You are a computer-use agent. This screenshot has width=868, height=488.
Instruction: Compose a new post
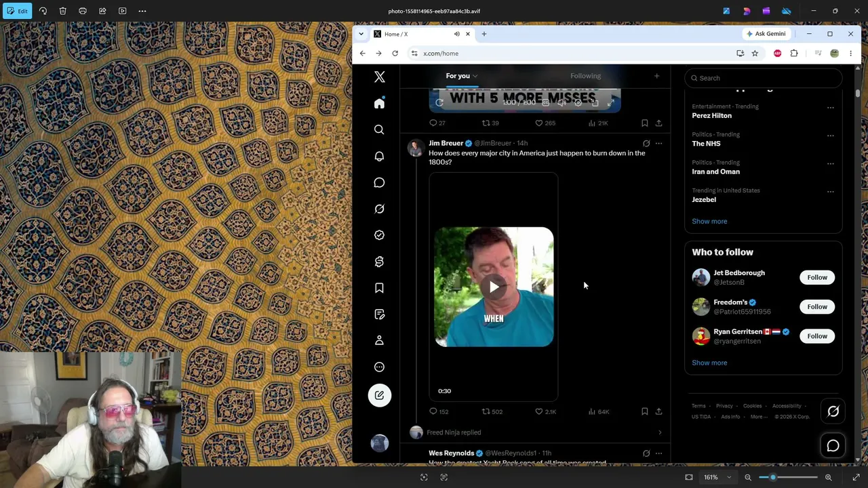[x=379, y=395]
